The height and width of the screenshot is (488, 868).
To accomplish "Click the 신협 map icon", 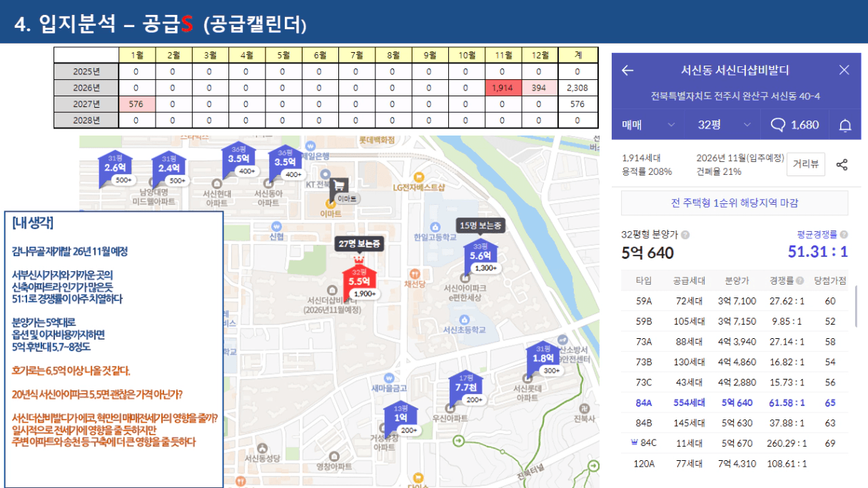I will pyautogui.click(x=277, y=225).
